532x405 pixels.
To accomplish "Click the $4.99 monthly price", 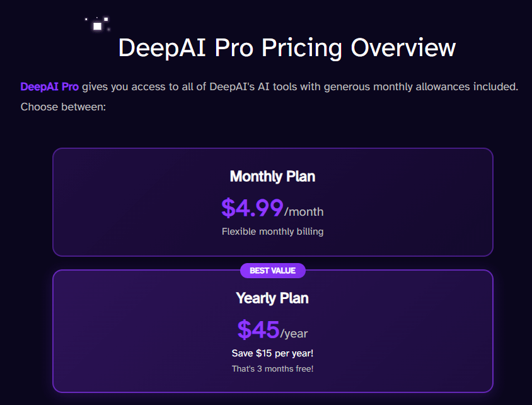I will click(x=252, y=208).
